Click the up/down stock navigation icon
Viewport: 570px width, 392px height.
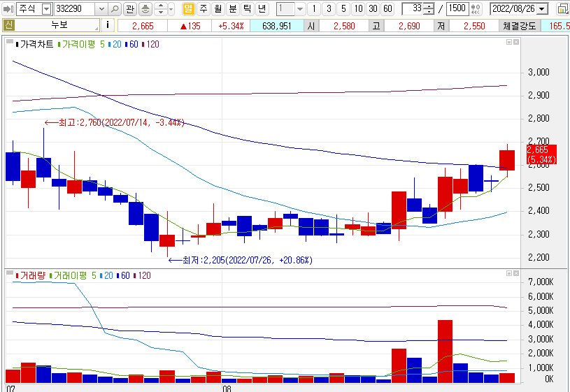click(161, 8)
